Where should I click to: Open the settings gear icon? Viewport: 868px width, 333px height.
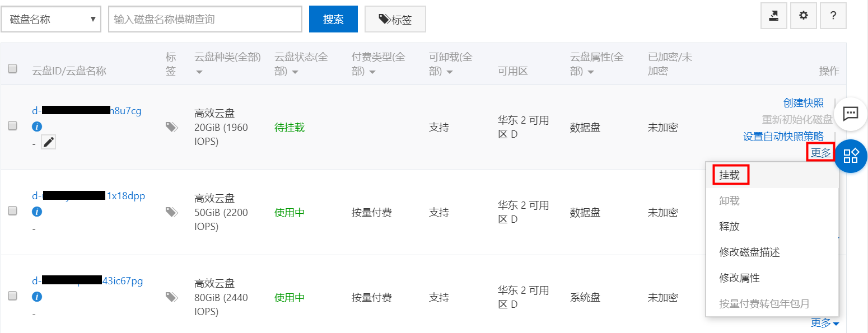tap(804, 16)
